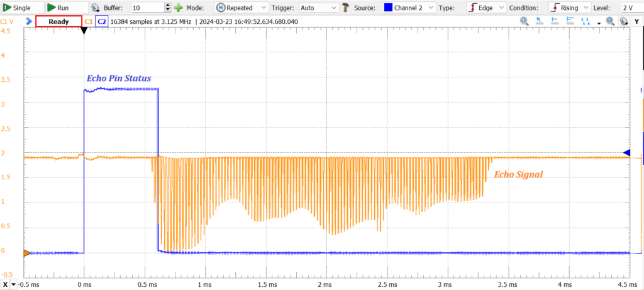
Task: Add a new buffer with green plus
Action: click(179, 8)
